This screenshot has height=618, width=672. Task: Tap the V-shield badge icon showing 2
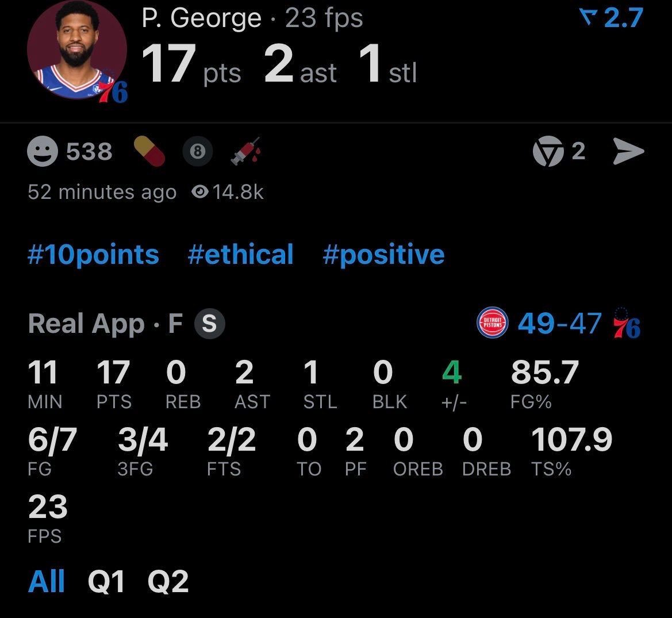(x=546, y=151)
